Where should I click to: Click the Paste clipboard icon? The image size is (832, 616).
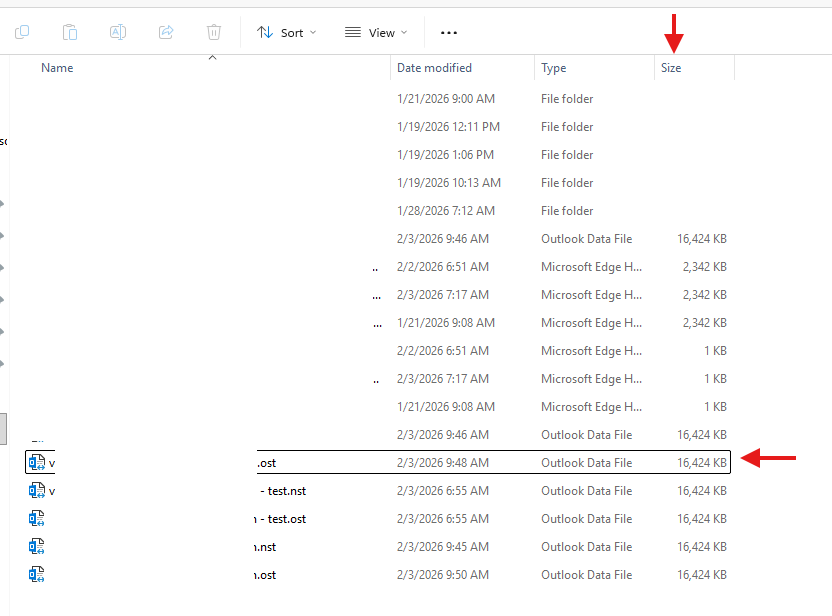click(70, 32)
